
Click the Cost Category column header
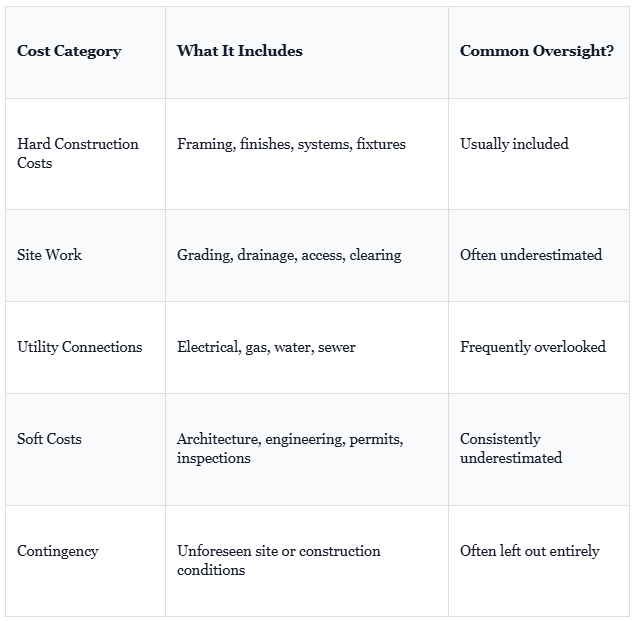pyautogui.click(x=69, y=51)
